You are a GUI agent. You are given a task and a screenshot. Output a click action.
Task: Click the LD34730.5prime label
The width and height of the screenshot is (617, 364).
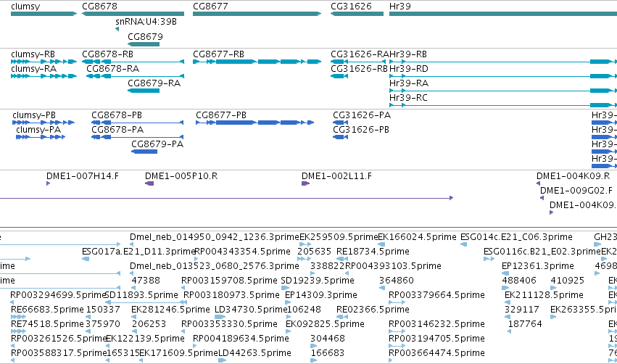tap(251, 310)
